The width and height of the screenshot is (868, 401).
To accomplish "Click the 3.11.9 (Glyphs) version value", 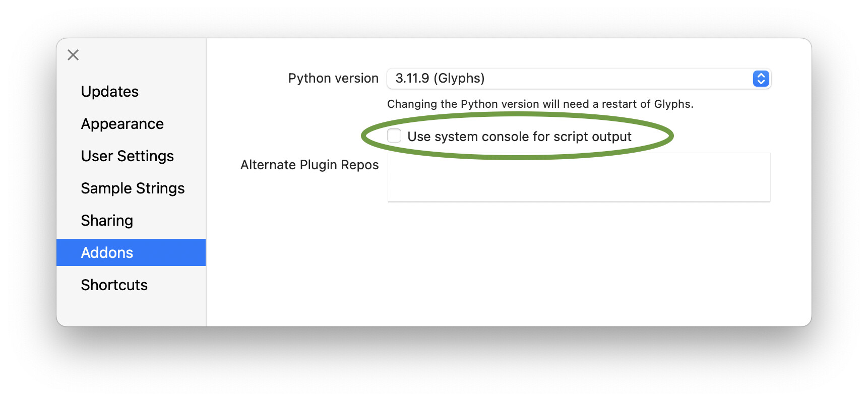I will point(440,79).
